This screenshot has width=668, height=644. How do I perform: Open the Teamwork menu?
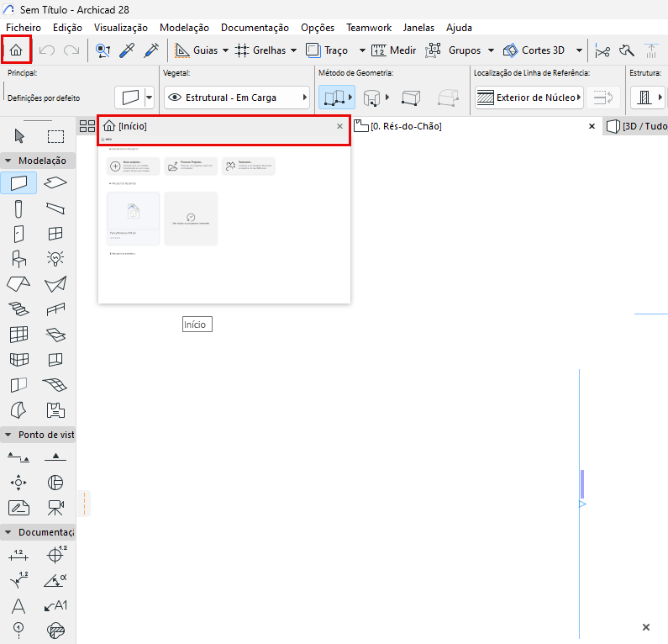pos(369,28)
